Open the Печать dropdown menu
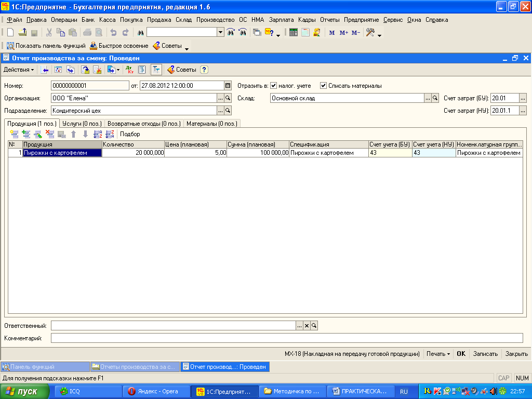The image size is (532, 399). (438, 354)
